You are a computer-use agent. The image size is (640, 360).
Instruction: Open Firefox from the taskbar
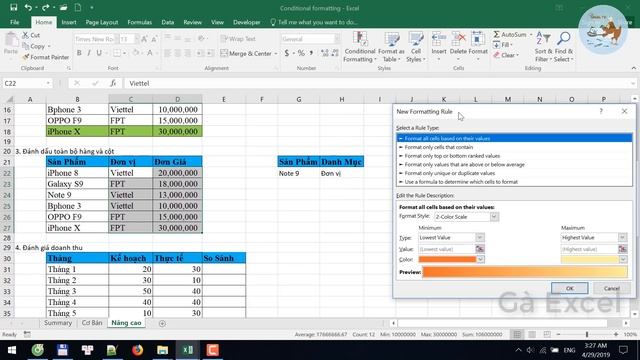click(x=138, y=350)
